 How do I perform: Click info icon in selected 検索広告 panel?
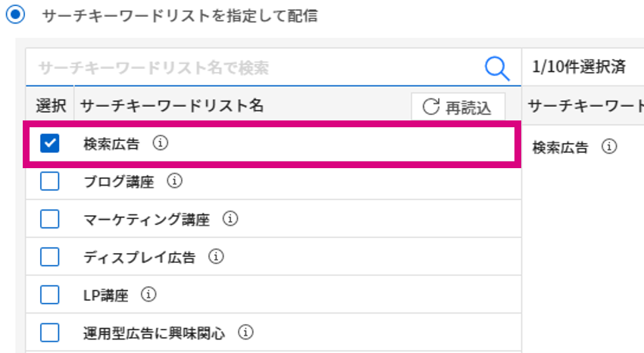[x=609, y=146]
